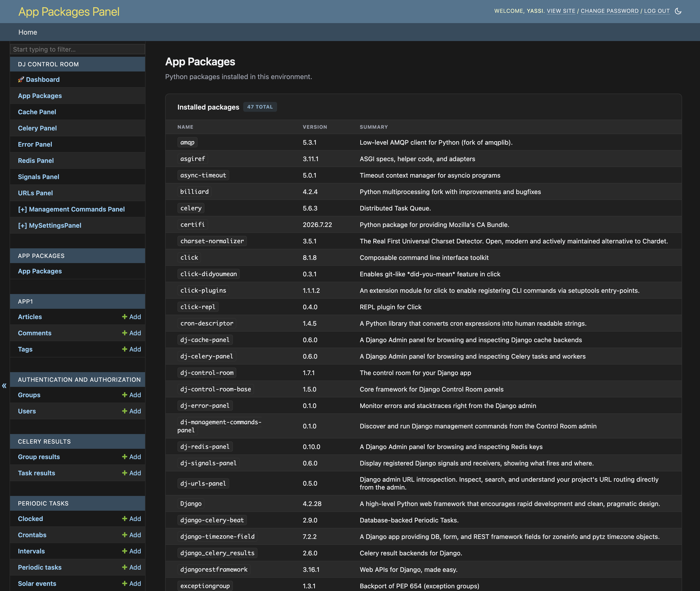The image size is (700, 591).
Task: Open the rocket Dashboard link
Action: (39, 79)
